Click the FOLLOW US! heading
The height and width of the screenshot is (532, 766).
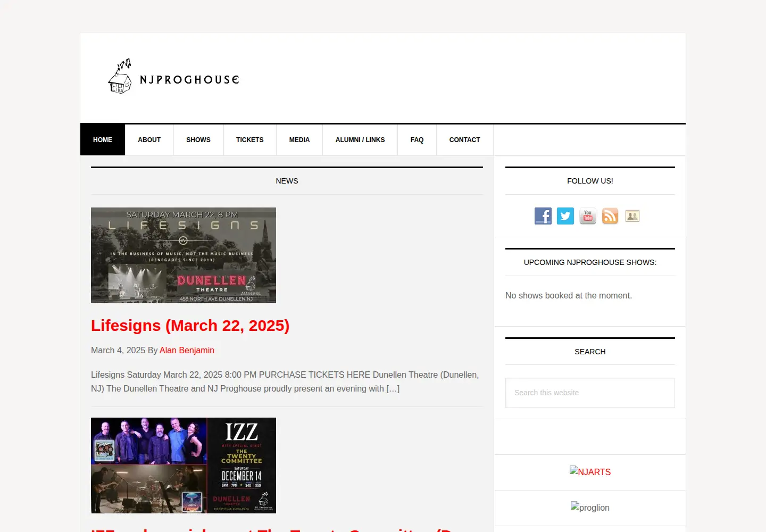coord(590,181)
